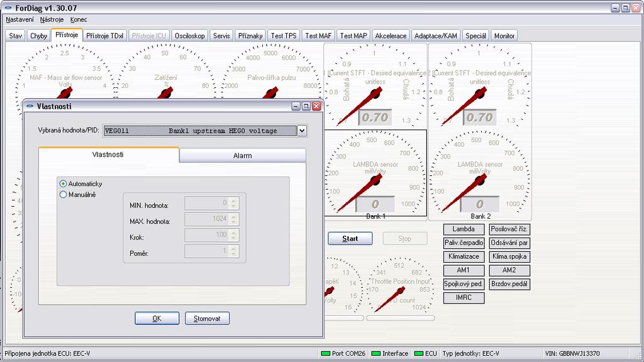Screen dimensions: 644x362
Task: Click the Start button
Action: (350, 238)
